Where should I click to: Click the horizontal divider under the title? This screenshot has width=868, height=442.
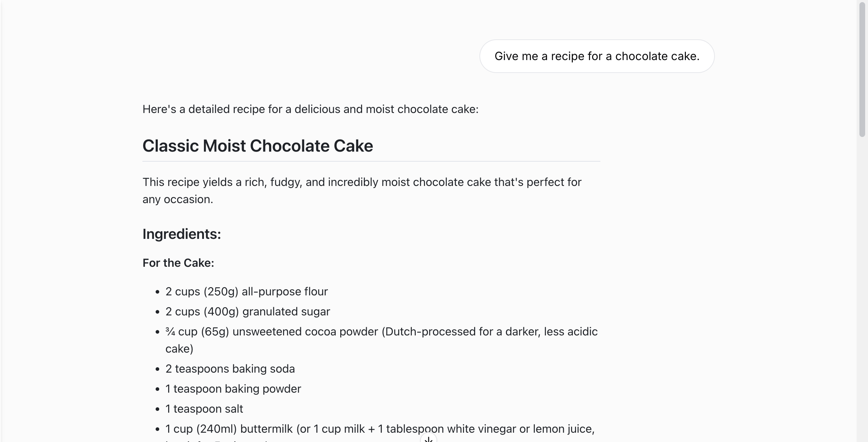tap(371, 161)
